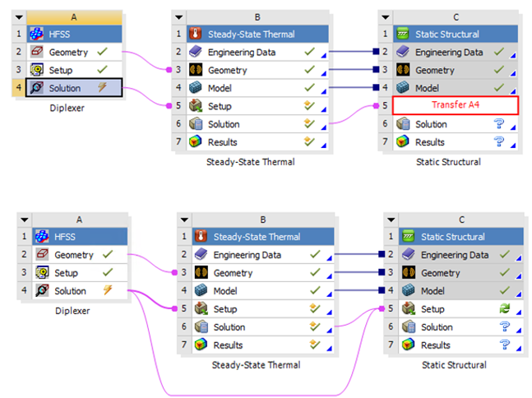Click Static Structural icon in upper schematic header
532x398 pixels.
(403, 34)
